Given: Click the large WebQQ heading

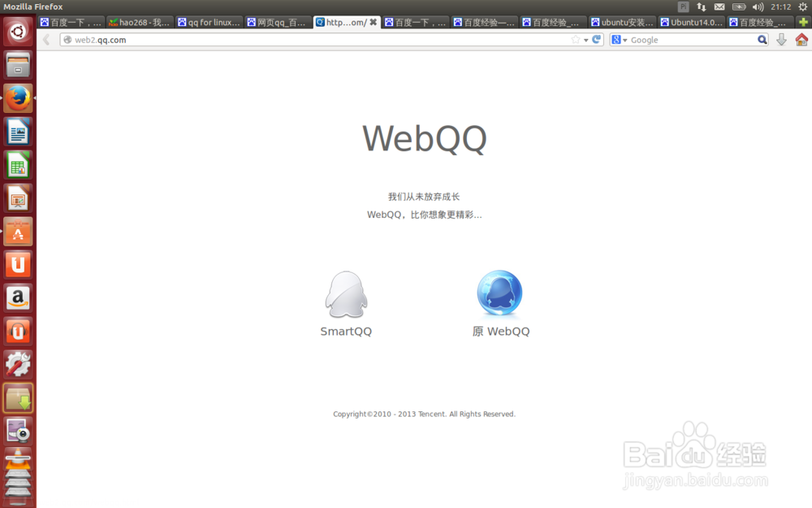Looking at the screenshot, I should click(x=425, y=139).
